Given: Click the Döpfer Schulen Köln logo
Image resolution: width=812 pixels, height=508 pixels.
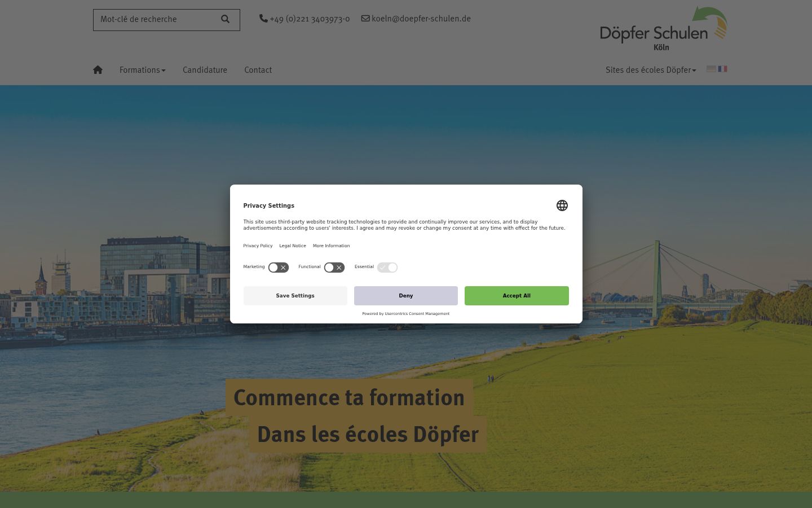Looking at the screenshot, I should pyautogui.click(x=664, y=29).
